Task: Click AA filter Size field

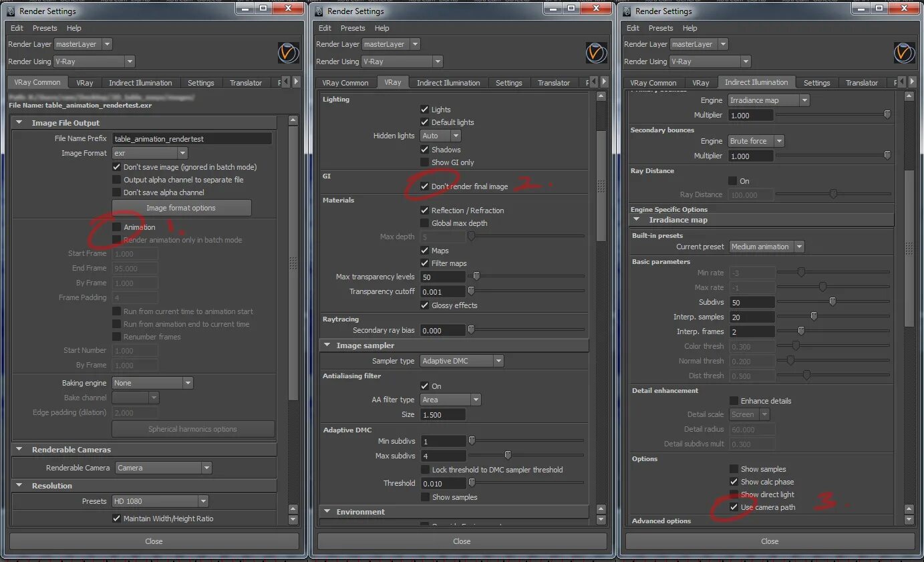Action: [x=443, y=414]
